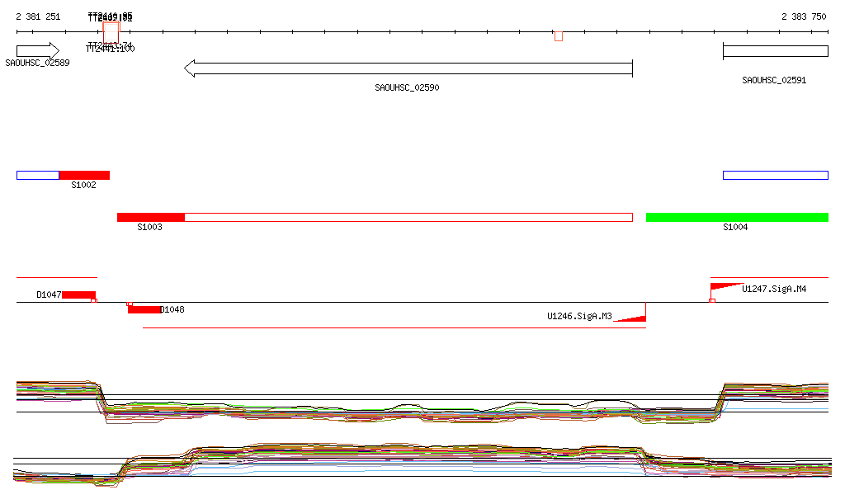Viewport: 845px width, 504px height.
Task: Select the red D1048 bar
Action: pyautogui.click(x=144, y=309)
